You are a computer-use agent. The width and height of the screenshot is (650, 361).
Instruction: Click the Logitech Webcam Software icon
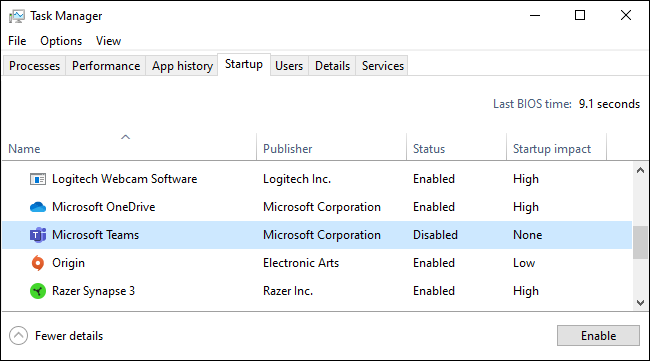[x=38, y=179]
